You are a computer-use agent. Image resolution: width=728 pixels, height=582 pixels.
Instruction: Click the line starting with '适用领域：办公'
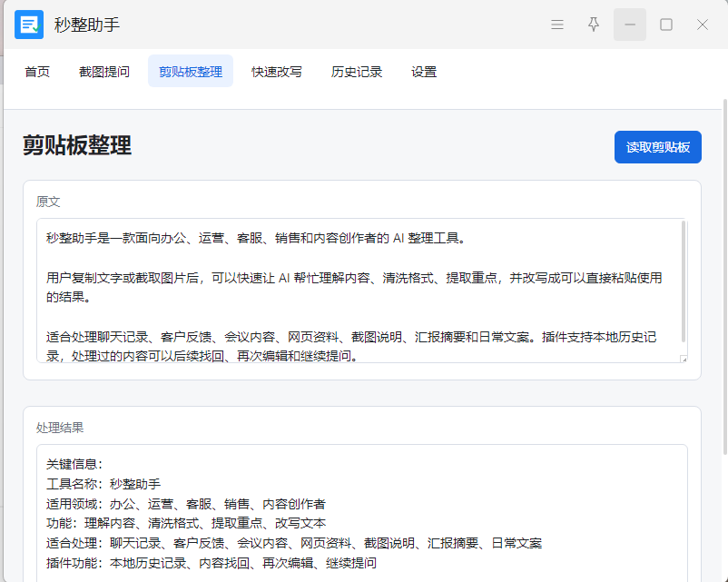point(186,504)
